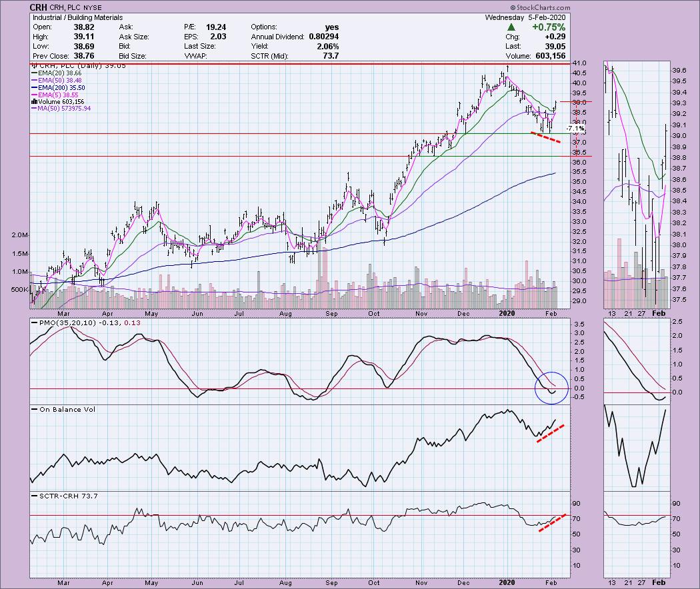
Task: Click the 'CRH, PLC NYSE' company name
Action: tap(76, 8)
